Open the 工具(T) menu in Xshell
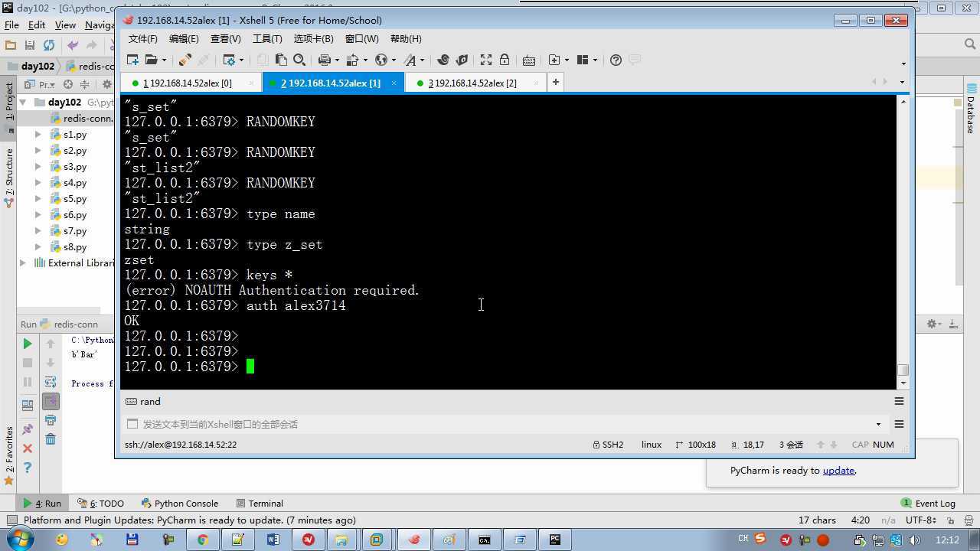 [267, 38]
